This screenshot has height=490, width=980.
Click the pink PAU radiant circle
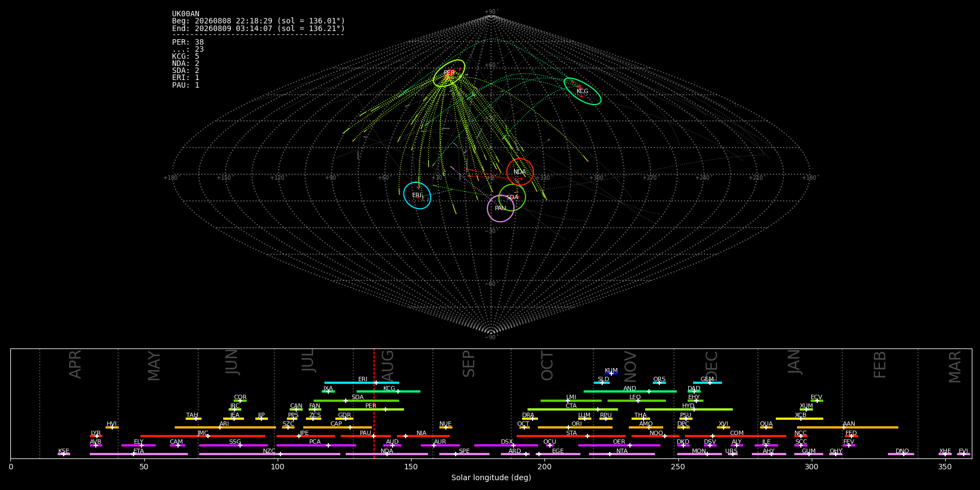coord(501,209)
